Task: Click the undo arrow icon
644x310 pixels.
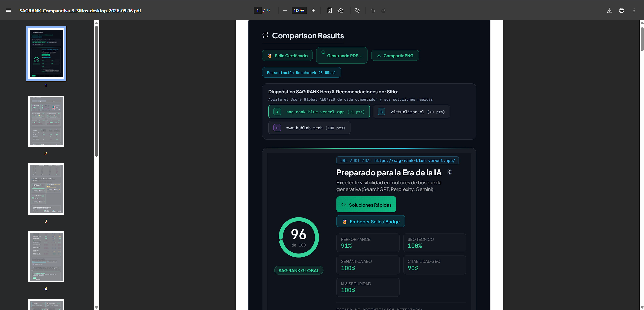Action: click(373, 11)
